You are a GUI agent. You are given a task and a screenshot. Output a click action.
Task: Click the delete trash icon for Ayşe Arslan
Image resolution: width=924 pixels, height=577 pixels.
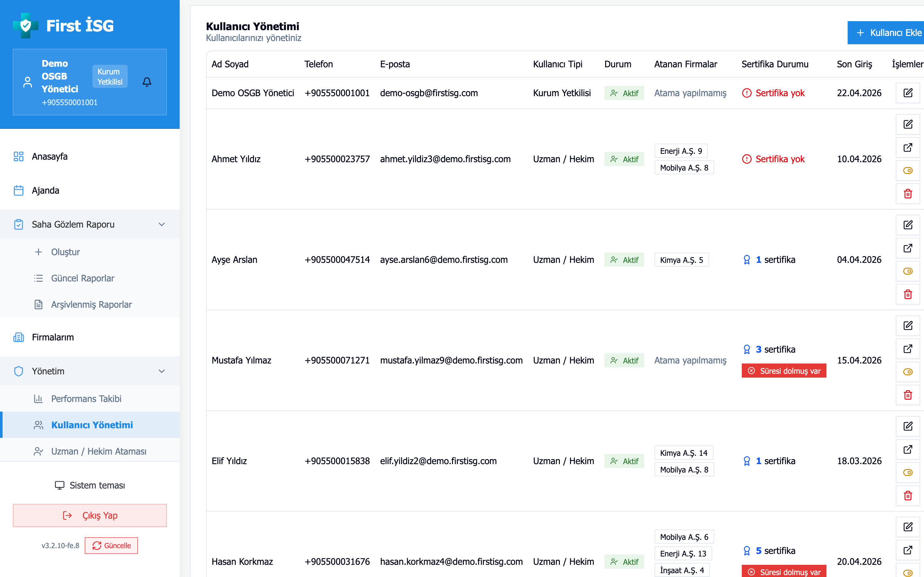[x=908, y=294]
